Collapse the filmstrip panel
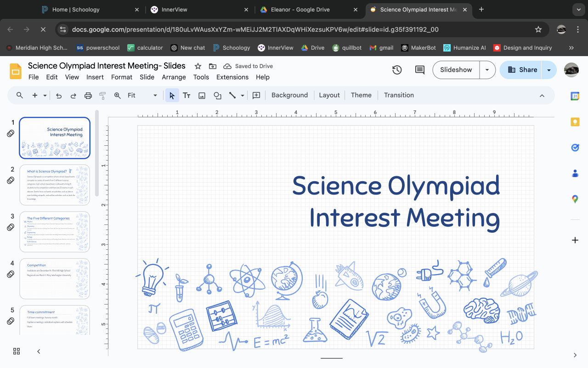The height and width of the screenshot is (368, 588). 39,351
